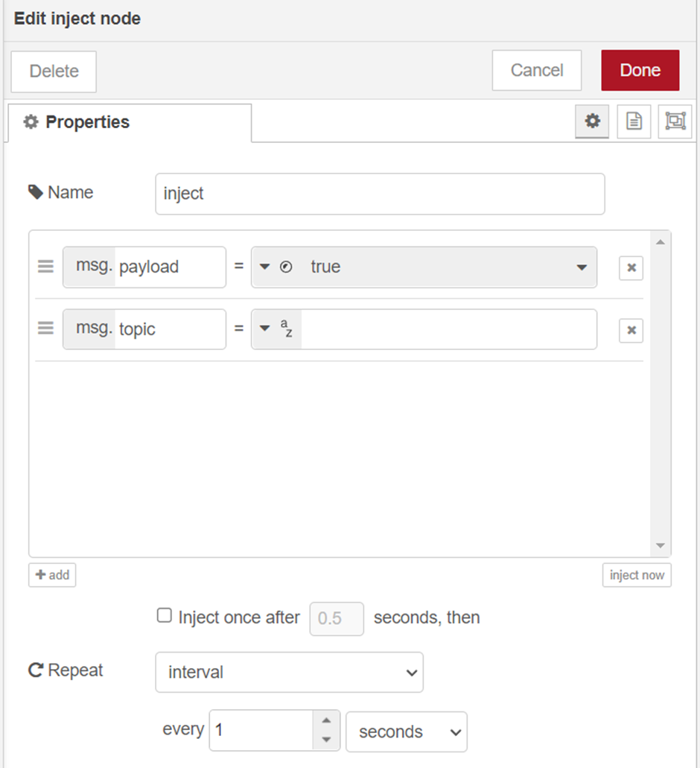The height and width of the screenshot is (768, 700).
Task: Enable Inject once after checkbox
Action: pyautogui.click(x=165, y=615)
